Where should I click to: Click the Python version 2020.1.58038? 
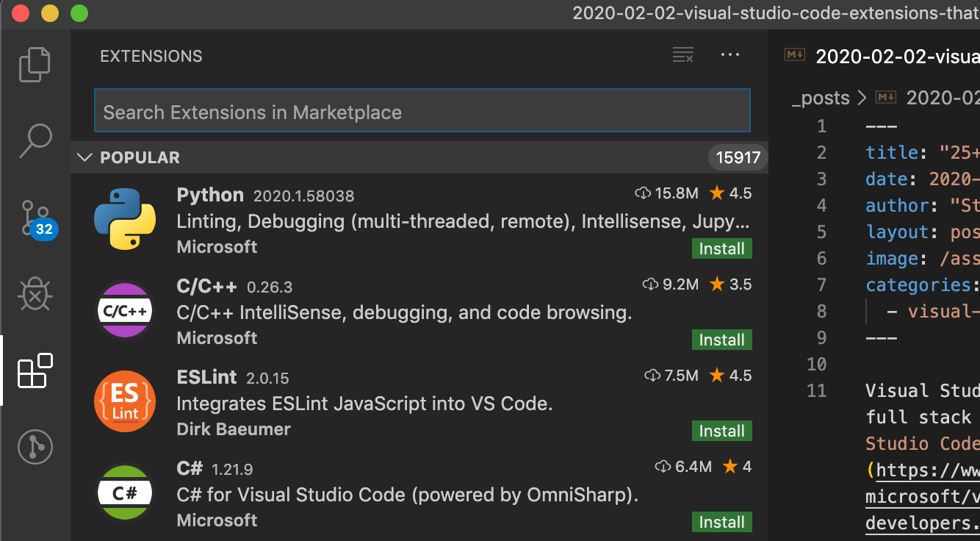303,196
